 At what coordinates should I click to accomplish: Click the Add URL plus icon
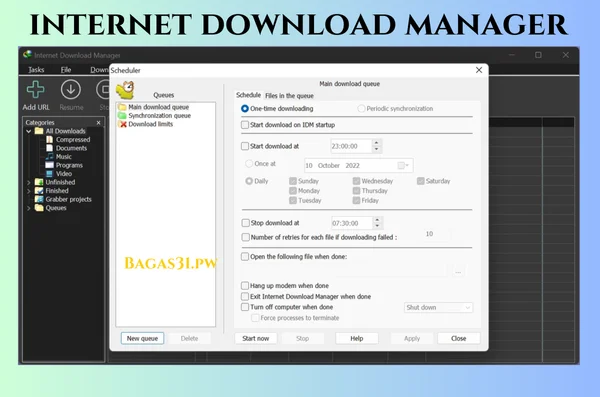click(x=35, y=90)
